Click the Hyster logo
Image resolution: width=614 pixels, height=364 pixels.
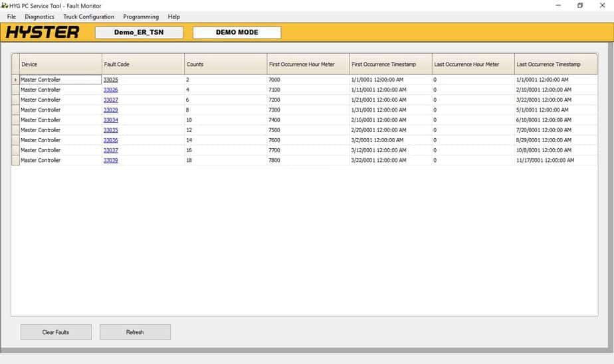coord(43,33)
